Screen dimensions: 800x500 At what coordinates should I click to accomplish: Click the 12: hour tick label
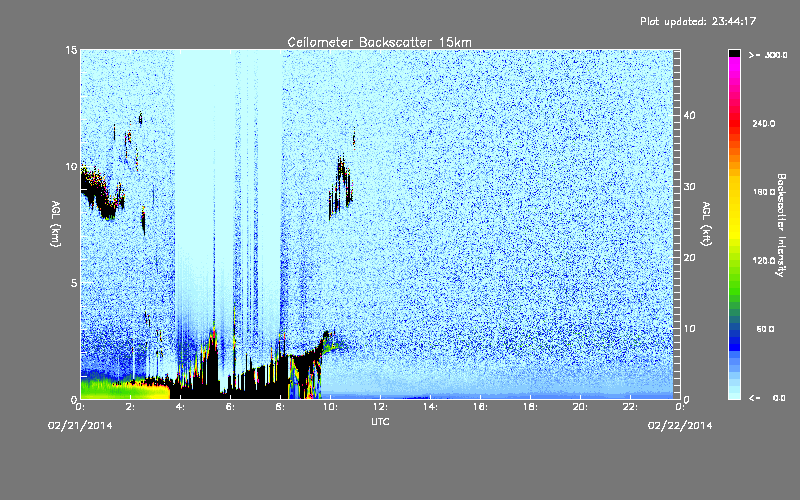coord(380,407)
